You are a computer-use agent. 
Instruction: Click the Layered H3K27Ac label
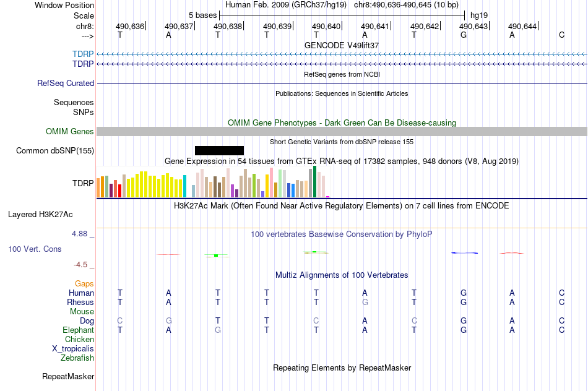click(x=40, y=215)
